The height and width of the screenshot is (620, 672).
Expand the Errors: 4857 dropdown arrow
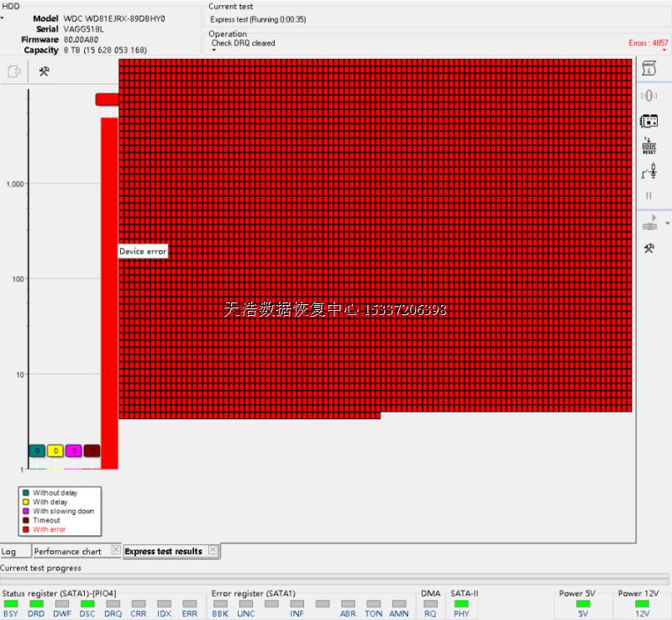(x=664, y=50)
